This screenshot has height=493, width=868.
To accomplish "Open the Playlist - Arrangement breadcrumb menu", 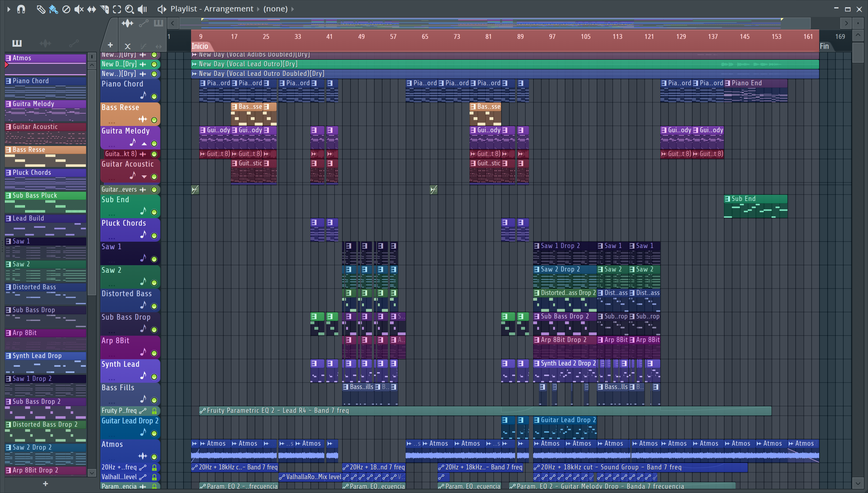I will pyautogui.click(x=212, y=9).
